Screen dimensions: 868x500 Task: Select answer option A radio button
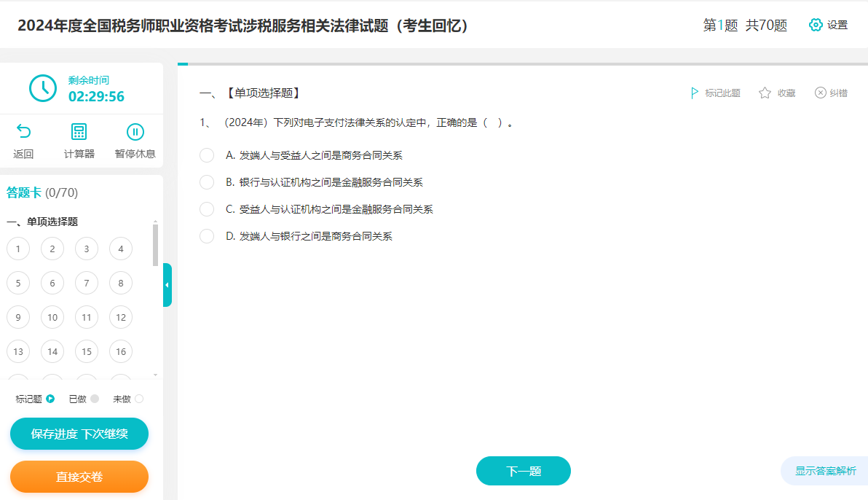coord(206,155)
